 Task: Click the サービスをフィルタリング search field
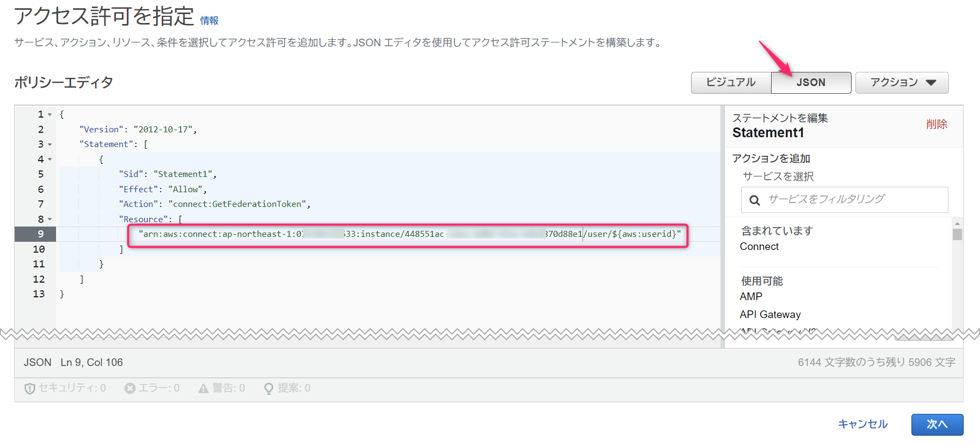pos(845,200)
